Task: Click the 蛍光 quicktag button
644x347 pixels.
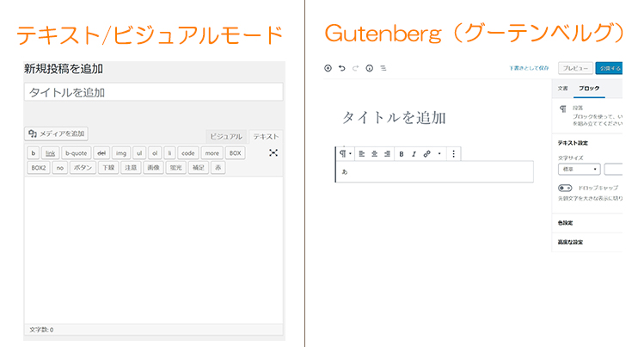Action: (x=176, y=168)
